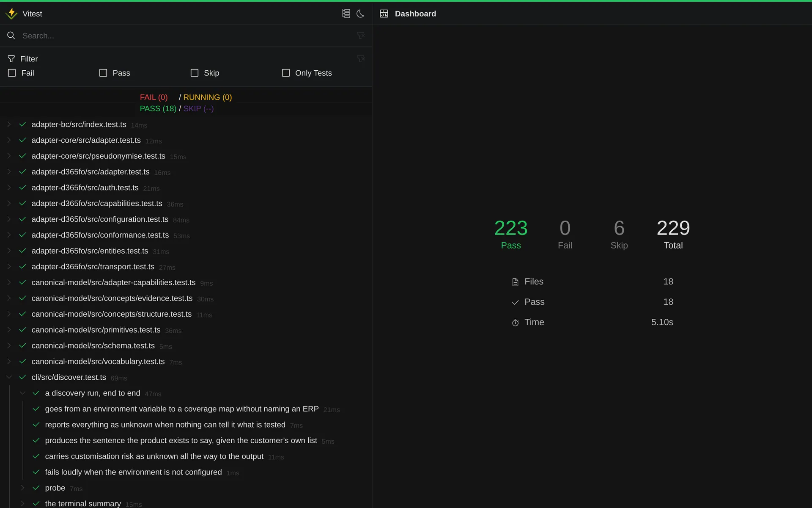Expand canonical-model/src/schema.test.ts file
The height and width of the screenshot is (508, 812).
(9, 345)
